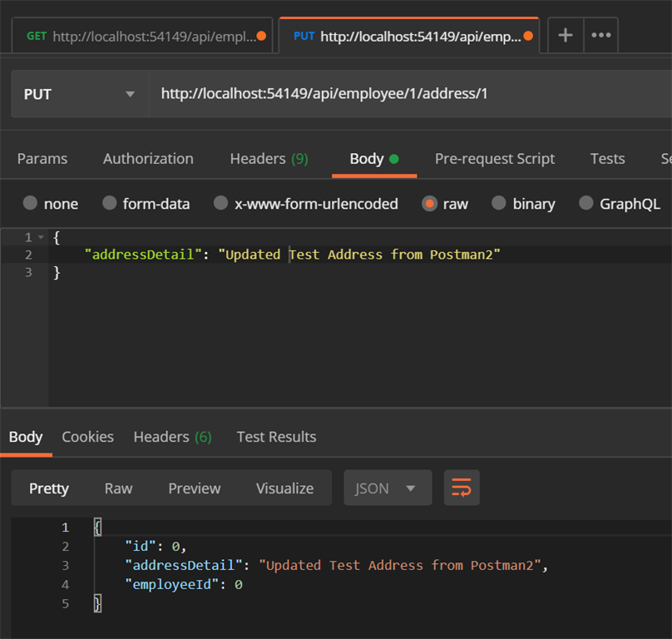
Task: Select form-data body type
Action: pyautogui.click(x=146, y=203)
